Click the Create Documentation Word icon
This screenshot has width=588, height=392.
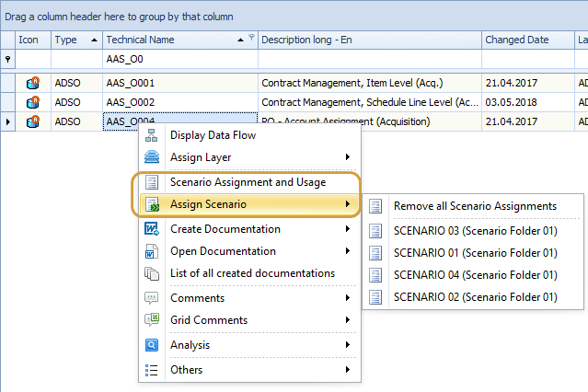pos(153,229)
